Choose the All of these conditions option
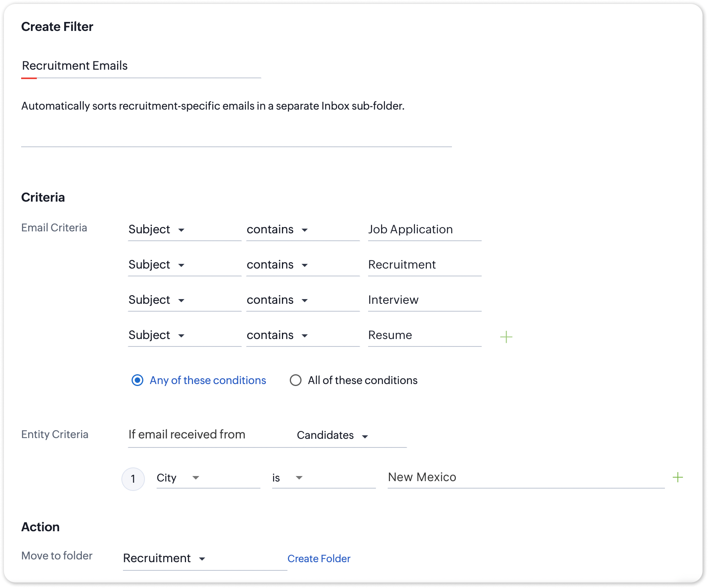708x588 pixels. click(296, 380)
